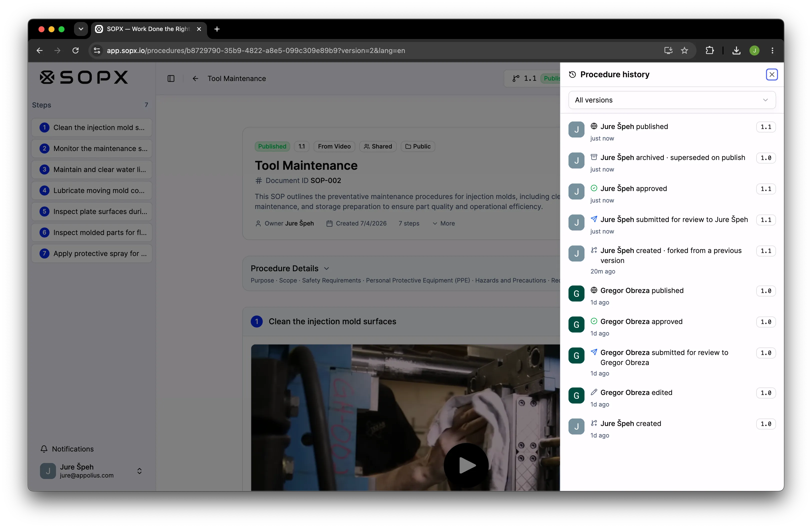Select step 7 Apply protective spray

coord(91,253)
